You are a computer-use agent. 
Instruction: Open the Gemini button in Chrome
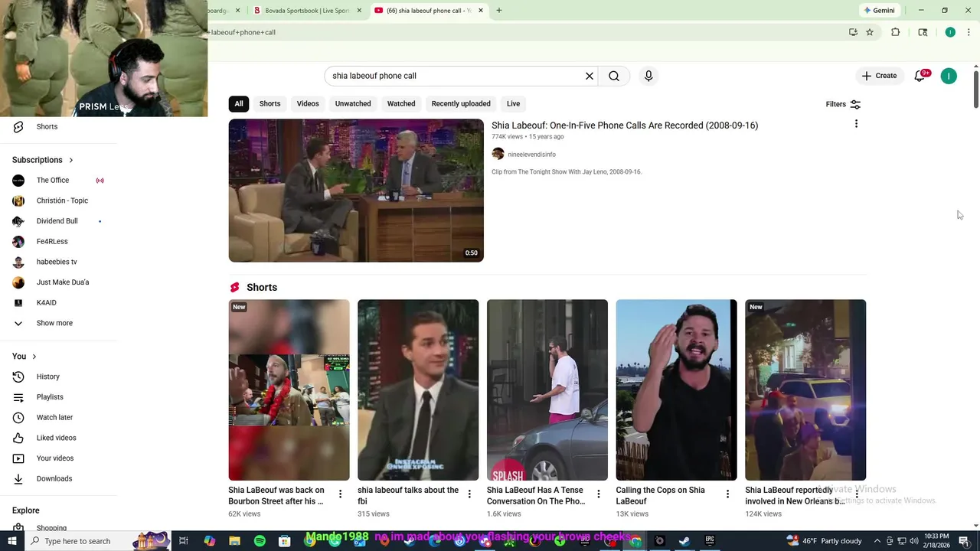(x=879, y=11)
